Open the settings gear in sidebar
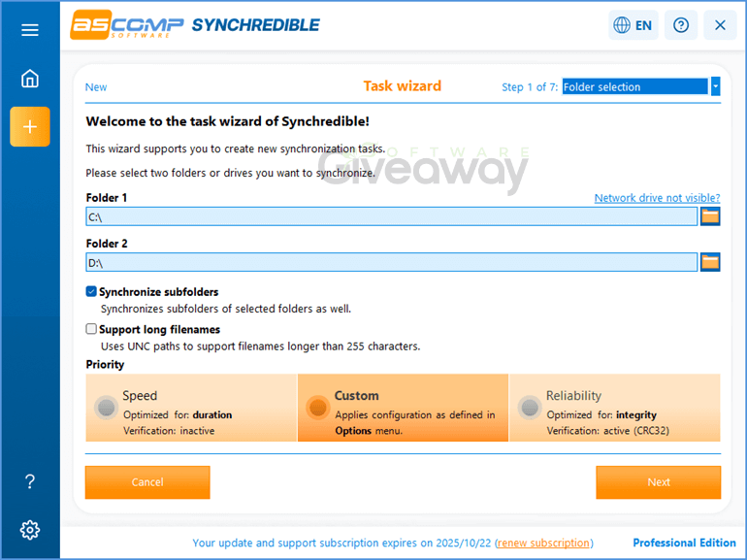Viewport: 747px width, 560px height. pos(29,530)
